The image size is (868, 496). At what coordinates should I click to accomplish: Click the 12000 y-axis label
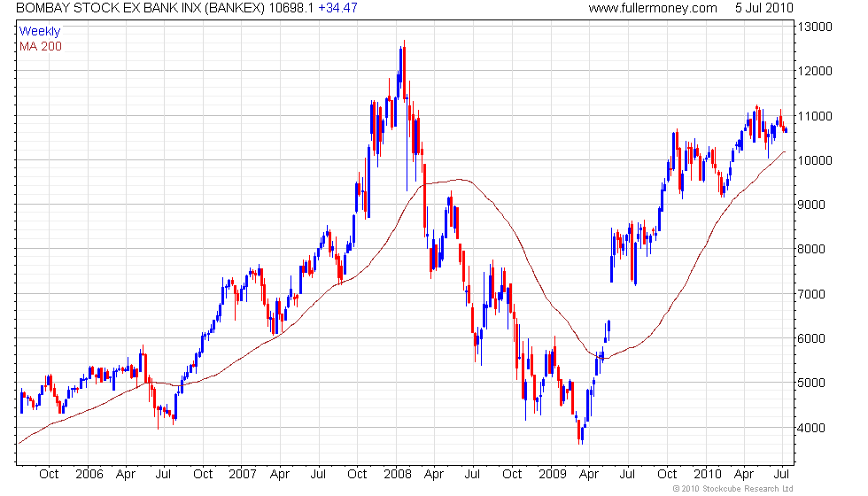(x=815, y=72)
